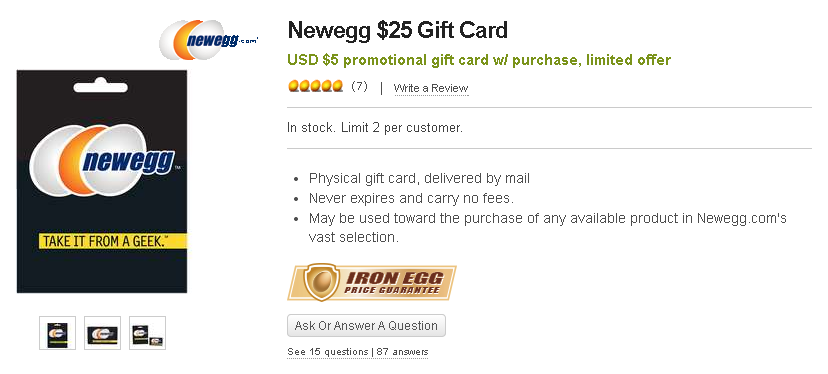Image resolution: width=828 pixels, height=374 pixels.
Task: Click the green $5 promotional gift card offer
Action: click(479, 60)
